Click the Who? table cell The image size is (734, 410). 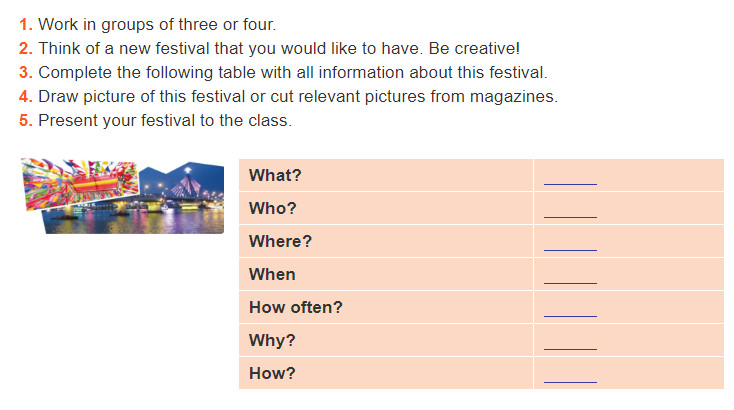click(x=386, y=208)
